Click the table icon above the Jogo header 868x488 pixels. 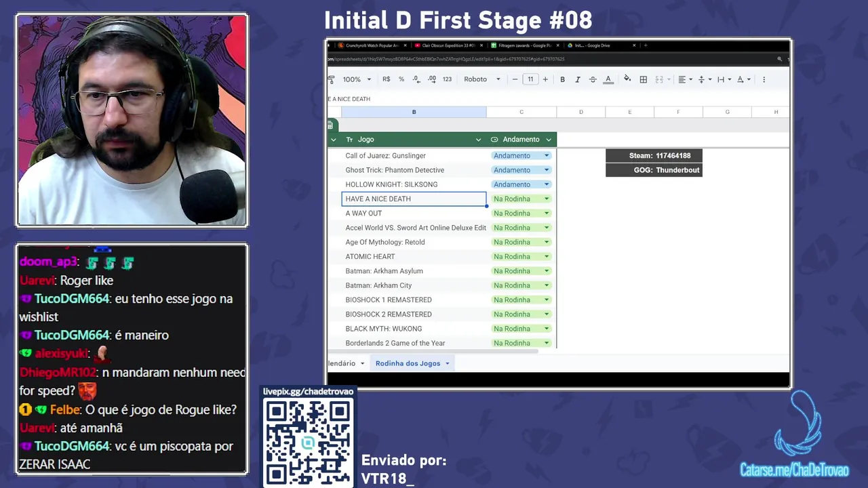(330, 125)
